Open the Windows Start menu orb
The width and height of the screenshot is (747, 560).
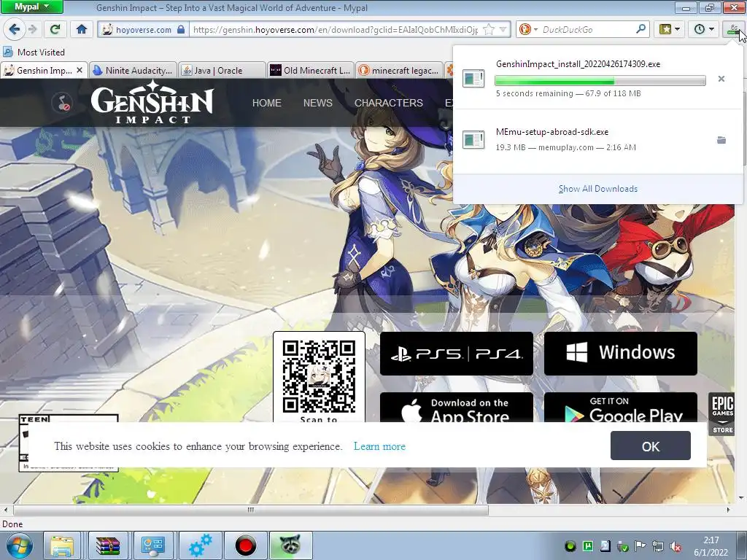click(x=19, y=545)
